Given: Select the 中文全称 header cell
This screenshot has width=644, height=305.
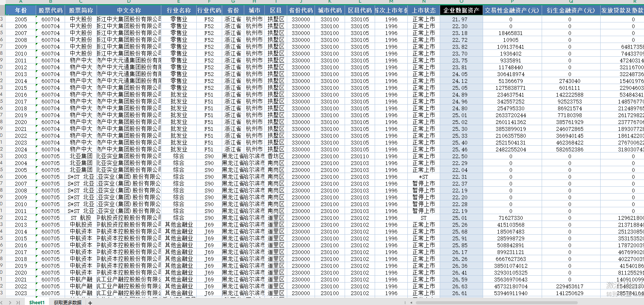Looking at the screenshot, I should click(129, 10).
